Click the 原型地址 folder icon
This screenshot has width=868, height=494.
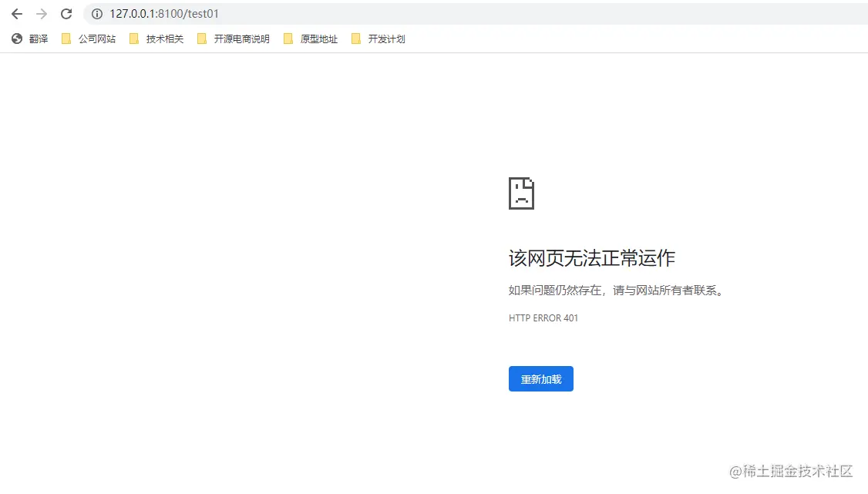(288, 38)
